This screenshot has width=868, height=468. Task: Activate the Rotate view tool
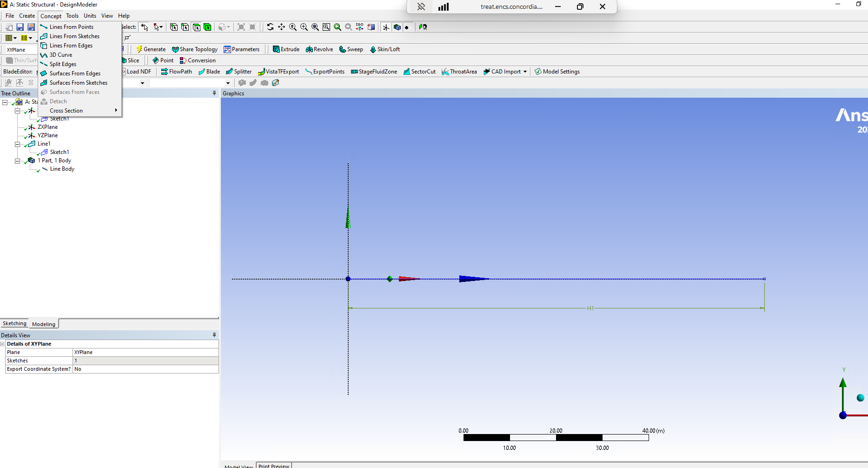tap(270, 27)
